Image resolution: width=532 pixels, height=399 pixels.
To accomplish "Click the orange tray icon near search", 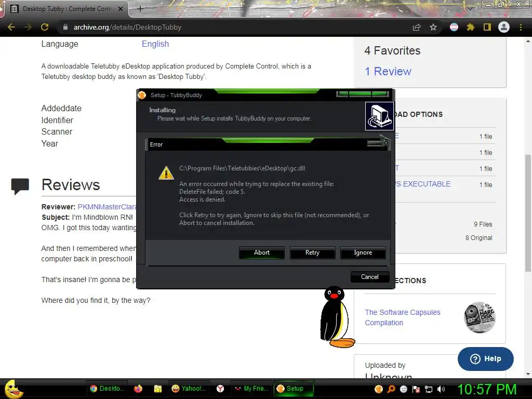I will coord(379,389).
